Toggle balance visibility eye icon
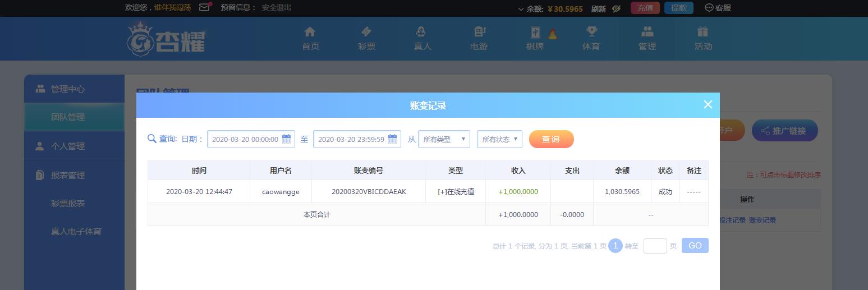The image size is (868, 290). pos(616,8)
